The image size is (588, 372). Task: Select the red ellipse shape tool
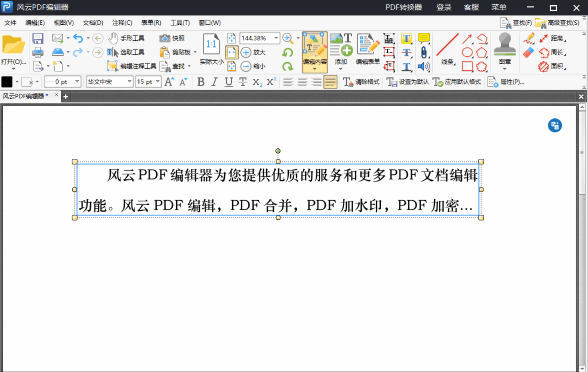point(467,52)
